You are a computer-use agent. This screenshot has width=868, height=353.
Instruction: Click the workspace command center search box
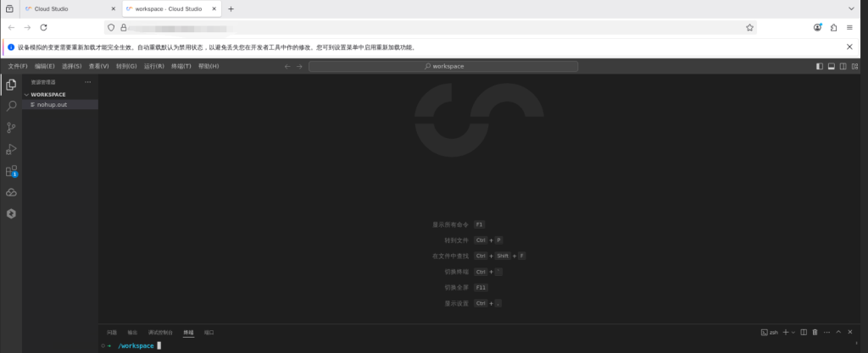[443, 66]
